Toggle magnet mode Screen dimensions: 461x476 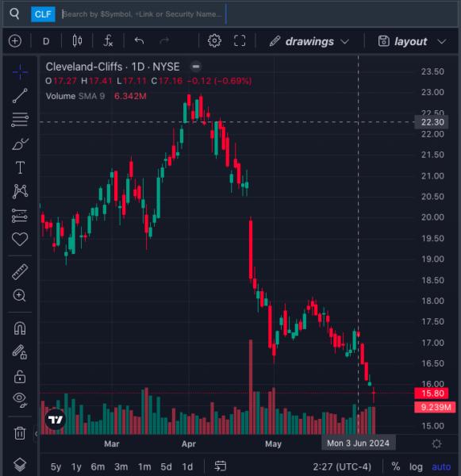pyautogui.click(x=20, y=328)
